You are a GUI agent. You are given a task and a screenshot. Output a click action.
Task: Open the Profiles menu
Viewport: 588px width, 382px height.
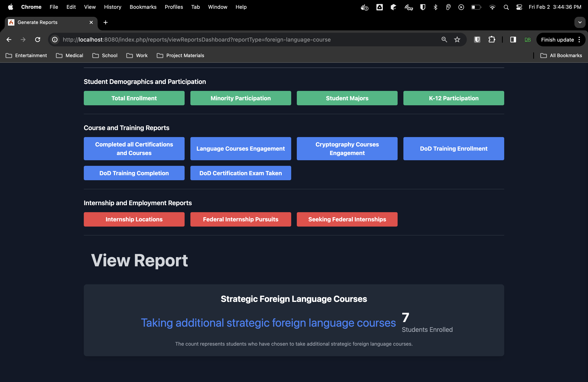pos(174,7)
